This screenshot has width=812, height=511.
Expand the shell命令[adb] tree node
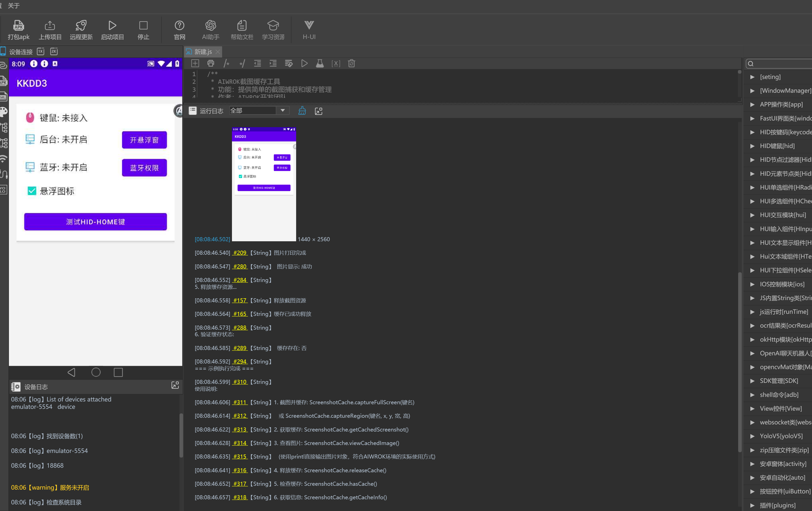point(752,395)
